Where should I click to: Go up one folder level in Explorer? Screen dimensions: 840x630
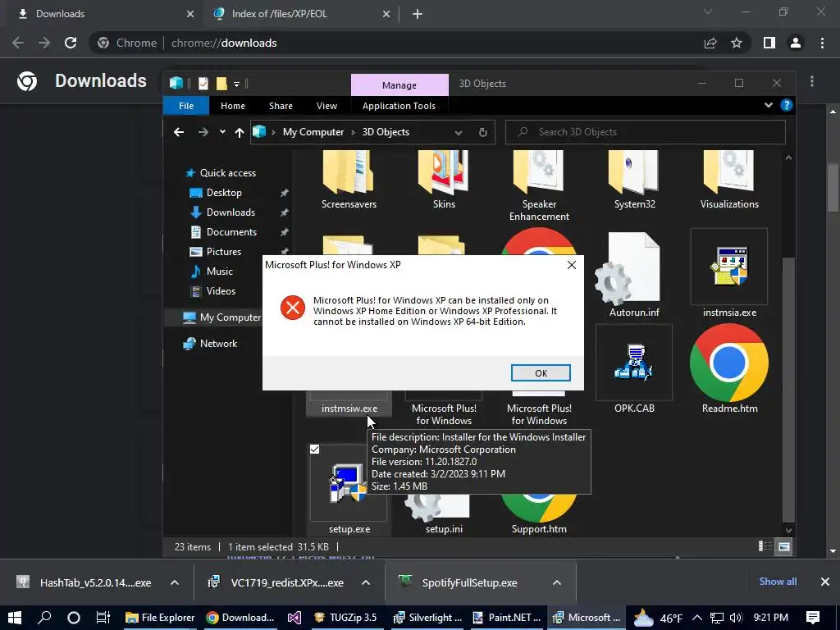[239, 132]
